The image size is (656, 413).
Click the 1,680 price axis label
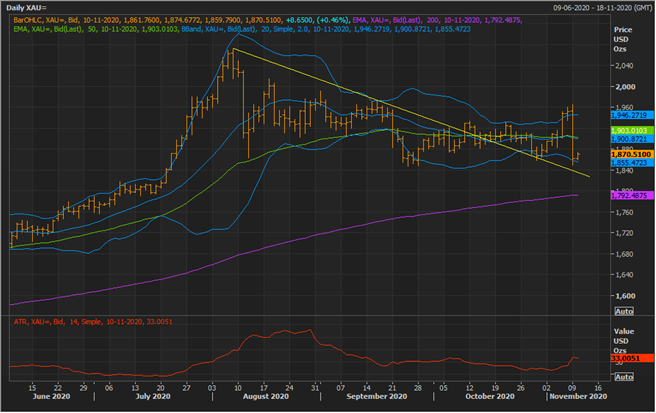624,254
